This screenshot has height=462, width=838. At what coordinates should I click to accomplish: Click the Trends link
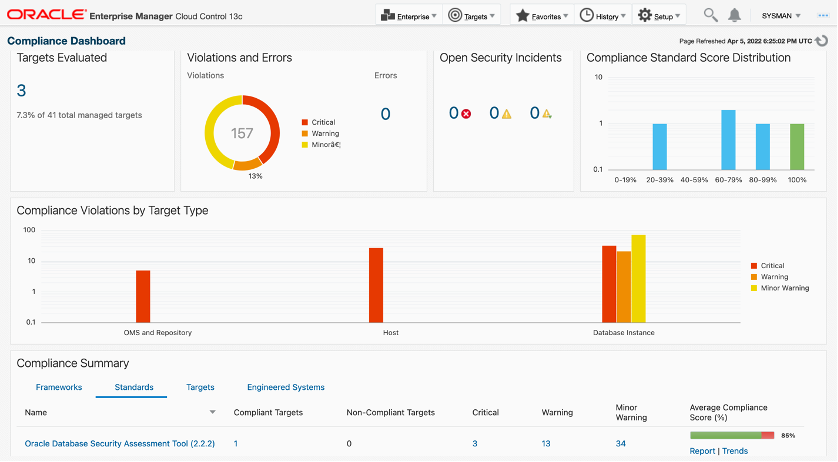(735, 451)
